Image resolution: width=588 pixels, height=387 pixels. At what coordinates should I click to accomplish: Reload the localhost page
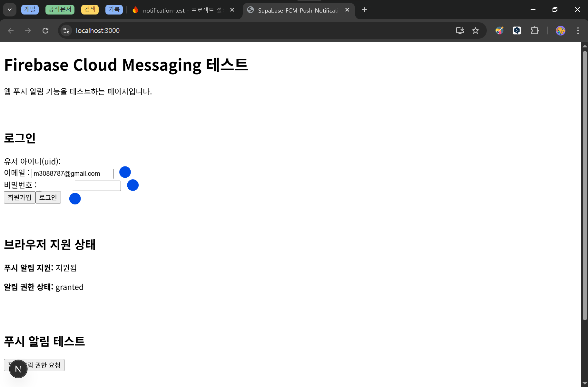45,30
